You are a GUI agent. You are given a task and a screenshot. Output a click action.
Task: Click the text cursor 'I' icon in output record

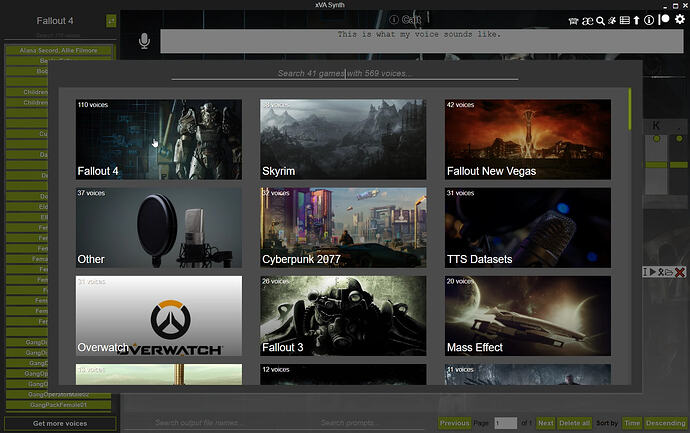(645, 272)
